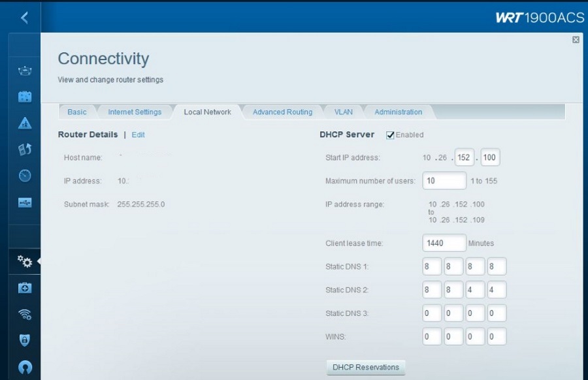Switch to the Internet Settings tab

tap(135, 112)
